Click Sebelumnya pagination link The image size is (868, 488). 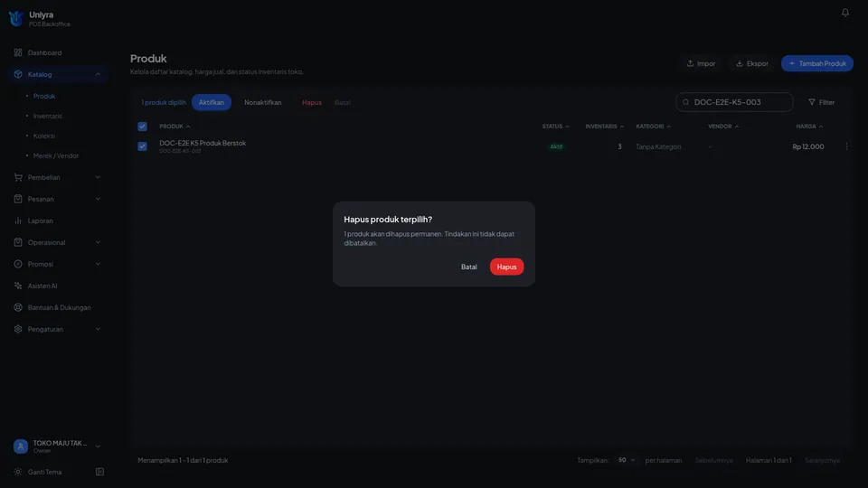click(713, 460)
